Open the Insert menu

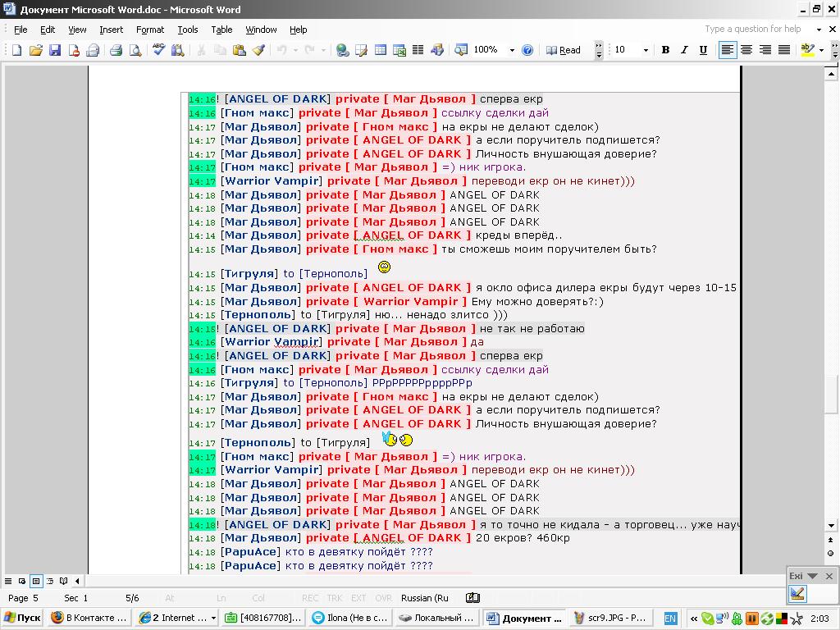click(x=111, y=30)
